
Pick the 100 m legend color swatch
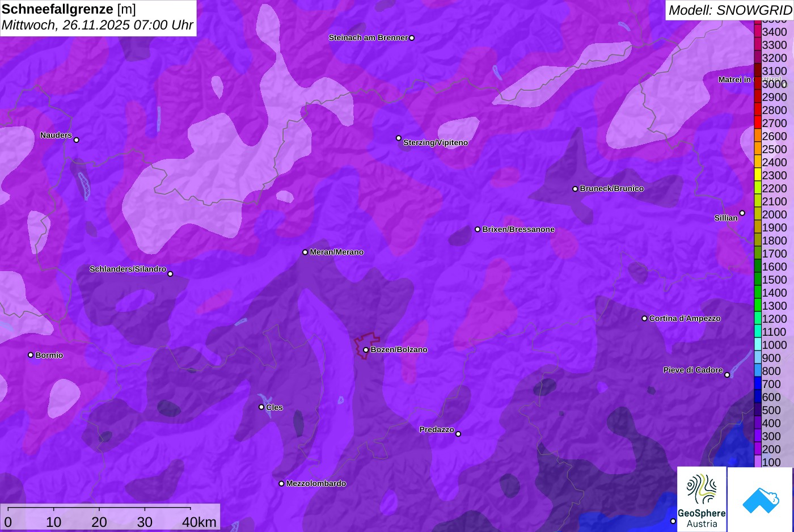click(x=758, y=462)
